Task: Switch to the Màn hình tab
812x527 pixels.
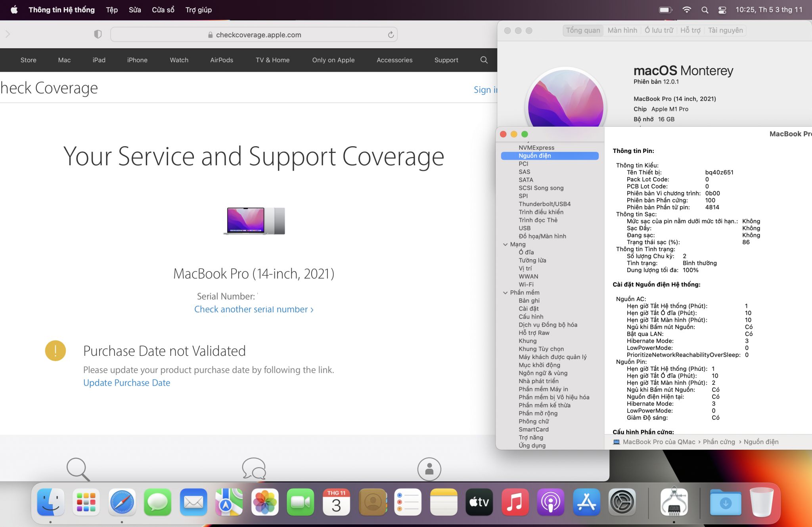Action: point(622,31)
